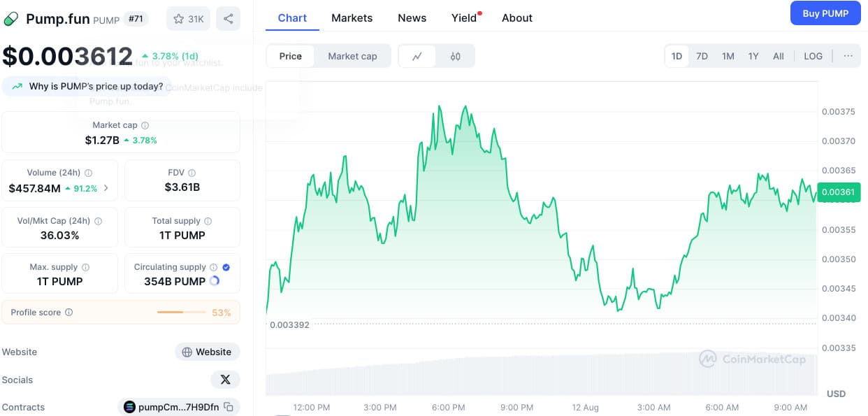Viewport: 868px width, 416px height.
Task: Click the $0.003612 price value
Action: click(68, 56)
